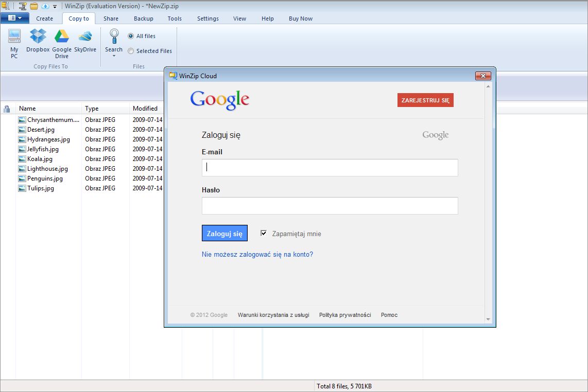588x392 pixels.
Task: Open the blue WinZip file menu button
Action: click(14, 18)
